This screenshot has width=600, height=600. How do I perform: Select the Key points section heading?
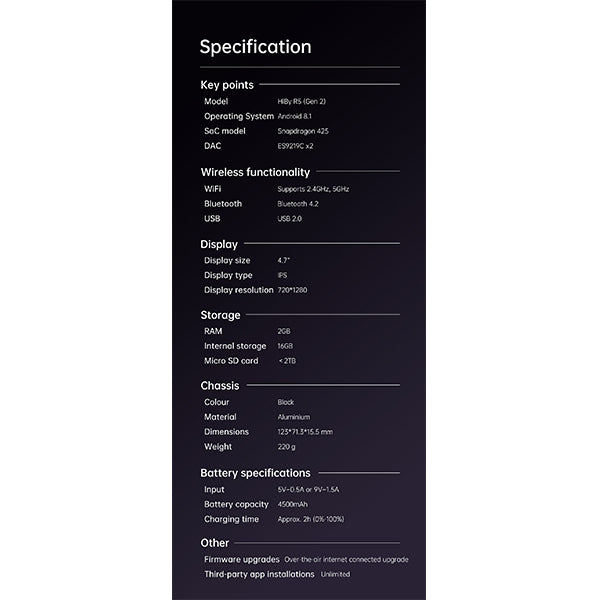(x=227, y=85)
